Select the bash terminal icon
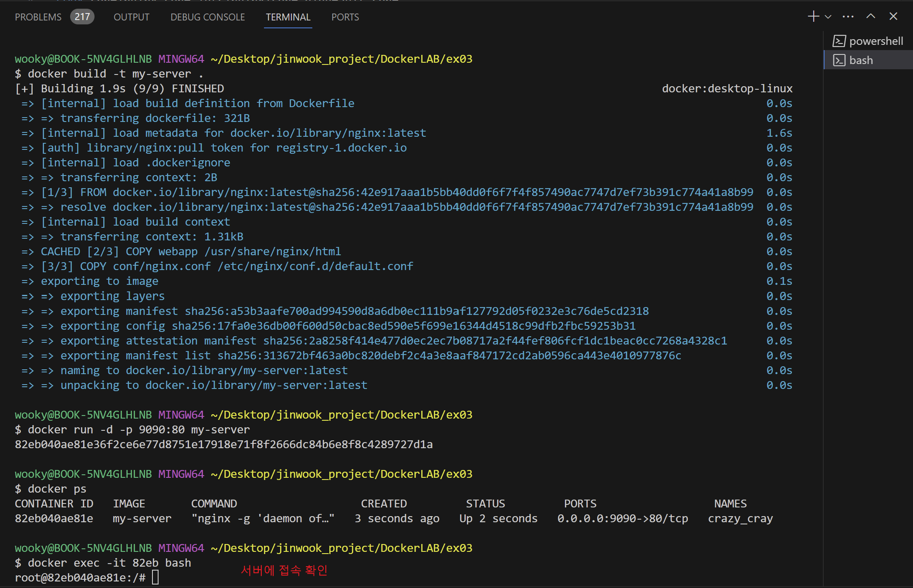The height and width of the screenshot is (588, 913). (x=839, y=60)
